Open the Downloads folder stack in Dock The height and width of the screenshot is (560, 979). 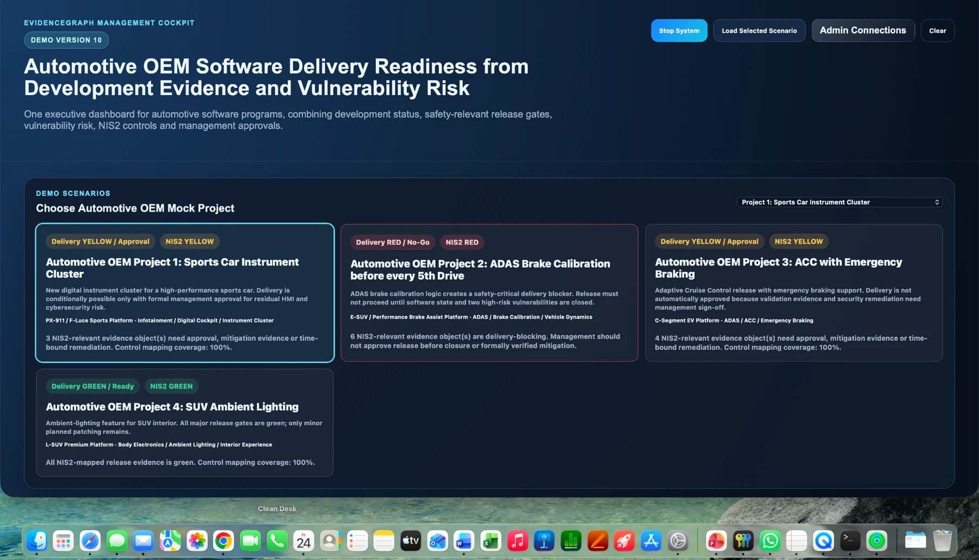[x=915, y=541]
